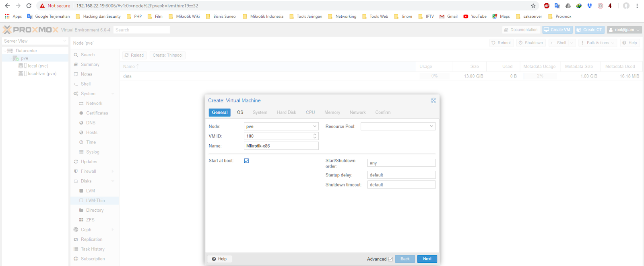Open Subscription in node menu
The width and height of the screenshot is (644, 266).
coord(93,259)
